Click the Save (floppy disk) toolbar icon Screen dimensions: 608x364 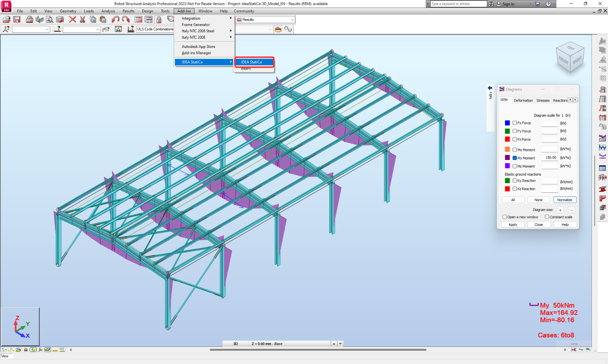[x=17, y=19]
